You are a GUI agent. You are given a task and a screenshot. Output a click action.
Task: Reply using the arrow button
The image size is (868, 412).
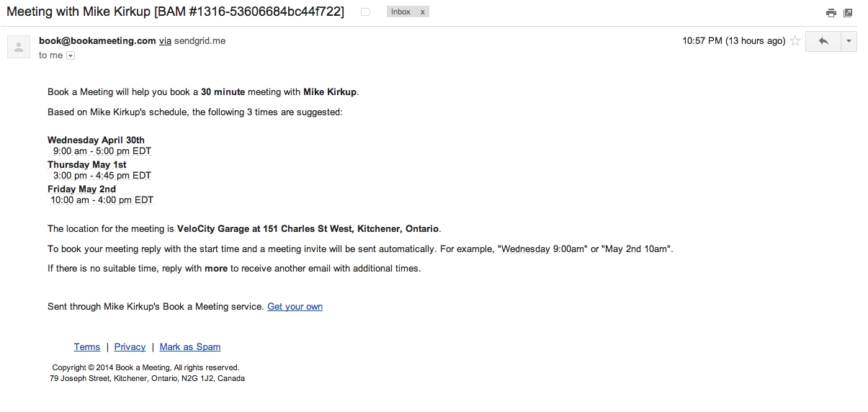pos(823,41)
